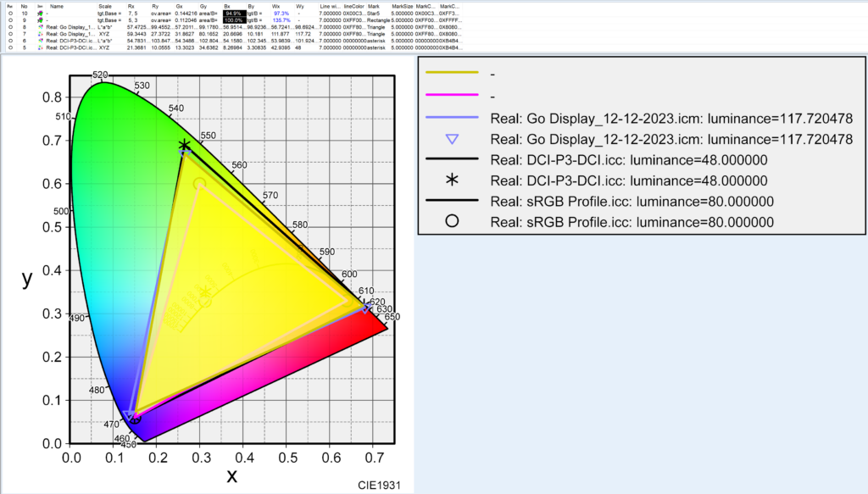Click the row 9 gamut icon
Viewport: 868px width, 494px height.
40,20
